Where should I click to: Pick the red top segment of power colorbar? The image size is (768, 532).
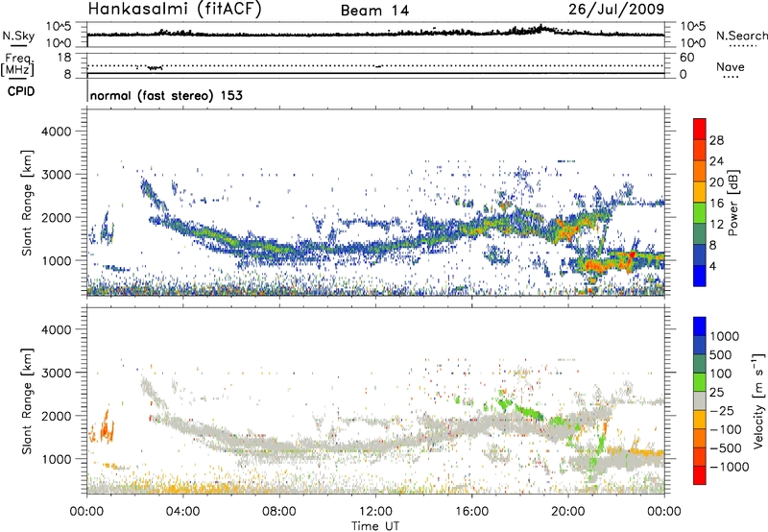click(x=700, y=130)
